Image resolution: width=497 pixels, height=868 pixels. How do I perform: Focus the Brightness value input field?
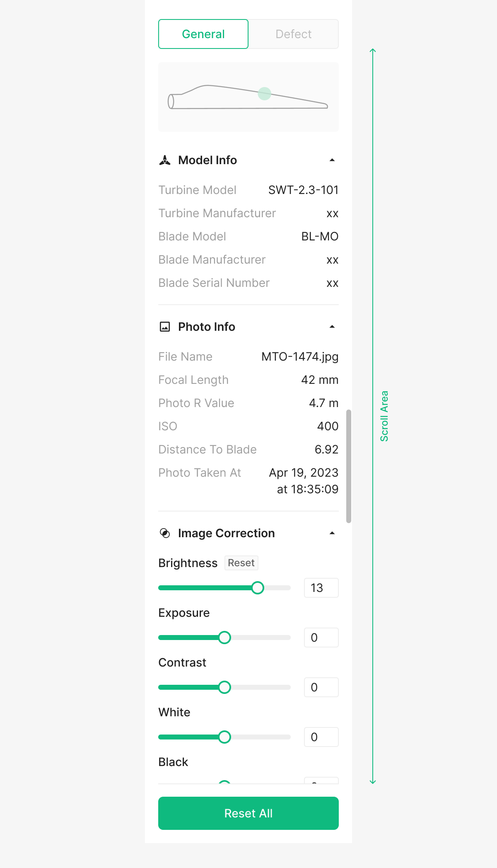[x=321, y=588]
